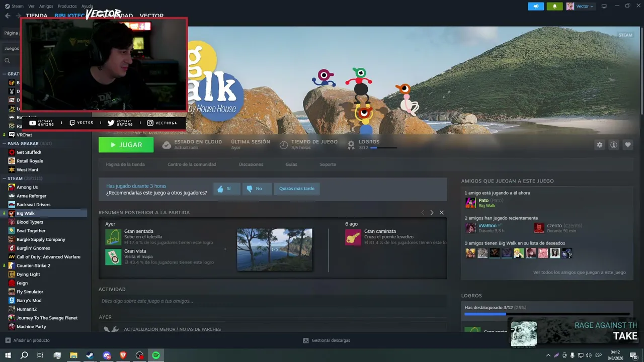The width and height of the screenshot is (644, 362).
Task: Select Arma Reforger game icon in library
Action: coord(12,196)
